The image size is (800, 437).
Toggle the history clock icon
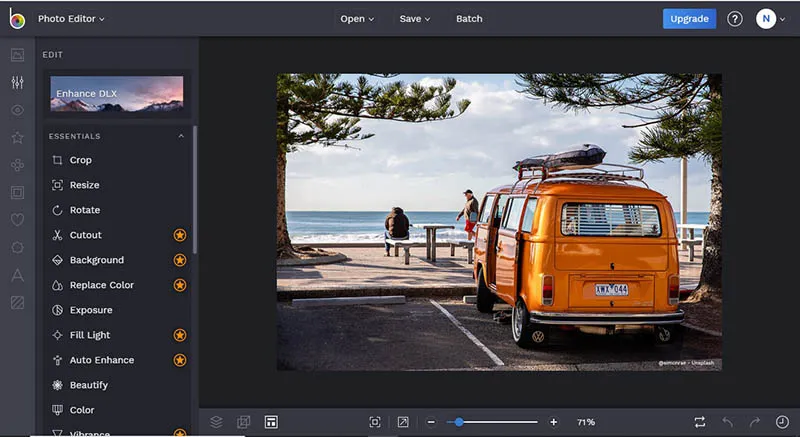coord(781,422)
